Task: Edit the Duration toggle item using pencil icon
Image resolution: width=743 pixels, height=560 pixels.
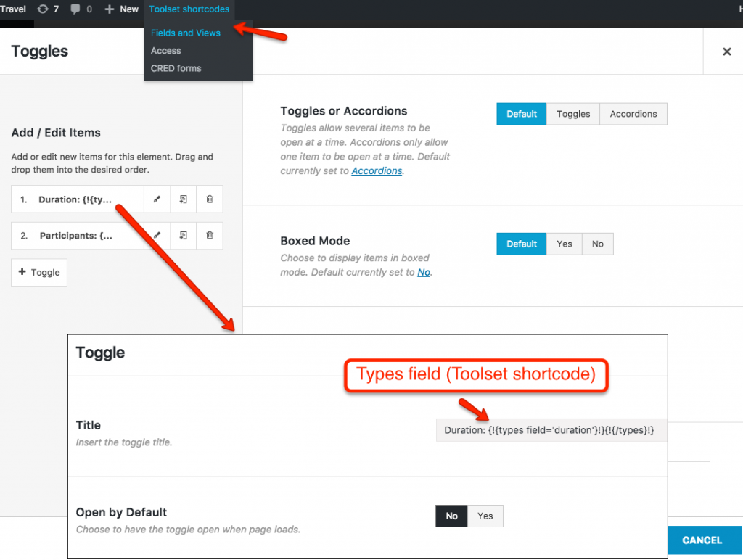Action: click(x=157, y=199)
